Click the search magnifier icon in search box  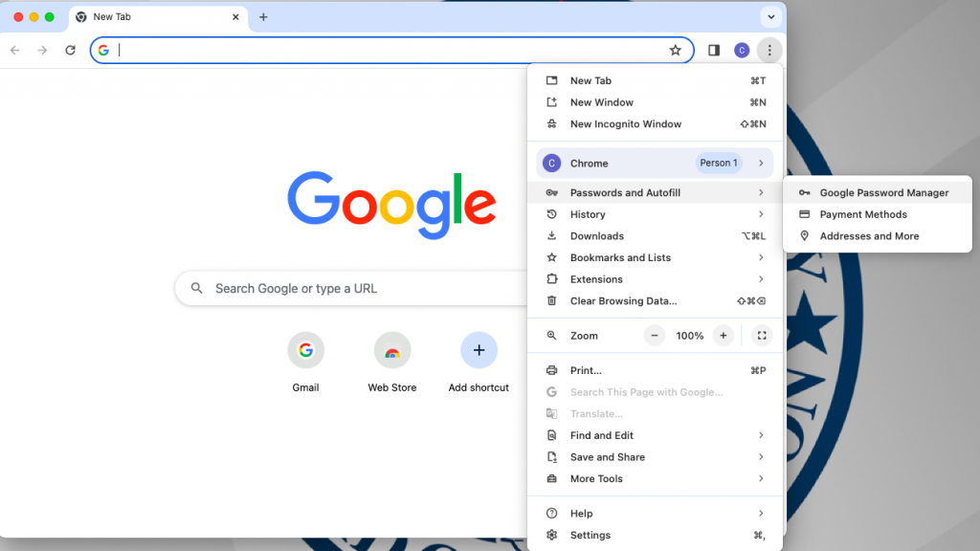pyautogui.click(x=197, y=288)
